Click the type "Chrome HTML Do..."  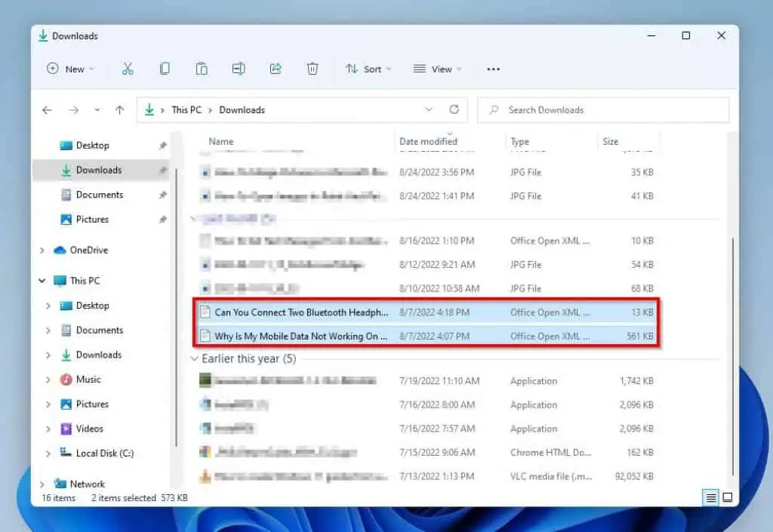click(550, 452)
